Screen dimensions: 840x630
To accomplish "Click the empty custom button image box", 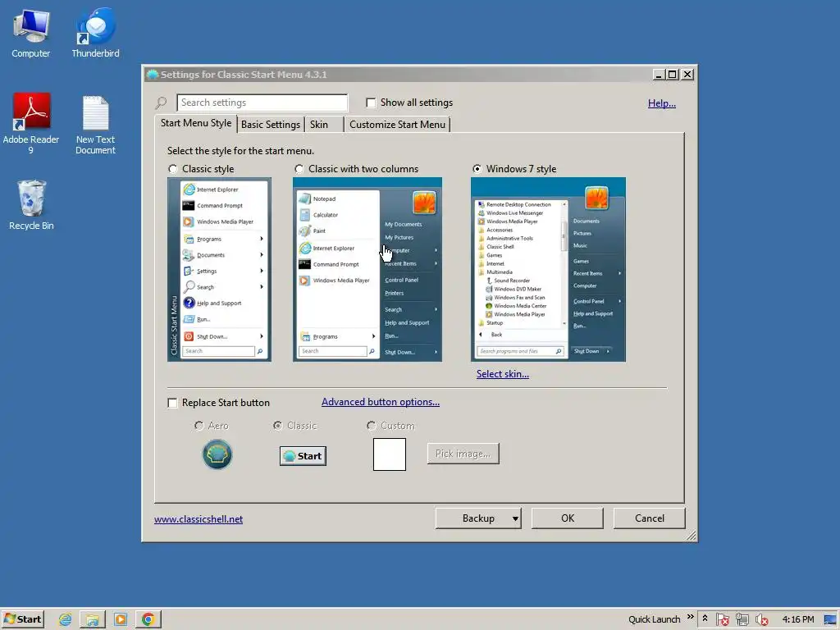I will coord(390,454).
